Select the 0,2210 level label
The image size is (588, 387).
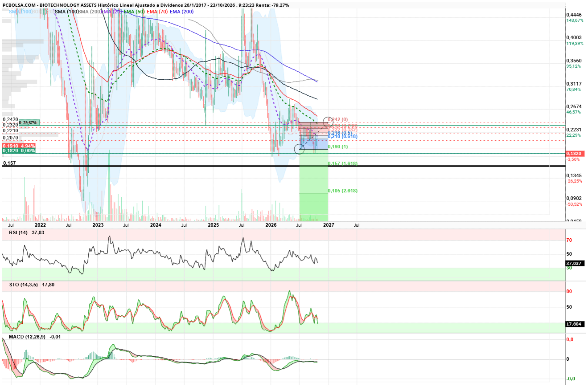point(10,131)
